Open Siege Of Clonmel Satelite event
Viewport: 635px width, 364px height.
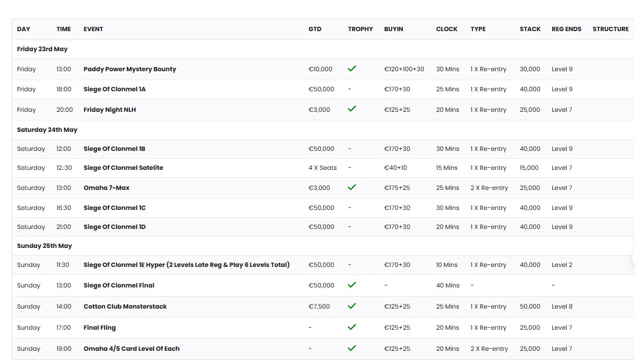coord(123,168)
